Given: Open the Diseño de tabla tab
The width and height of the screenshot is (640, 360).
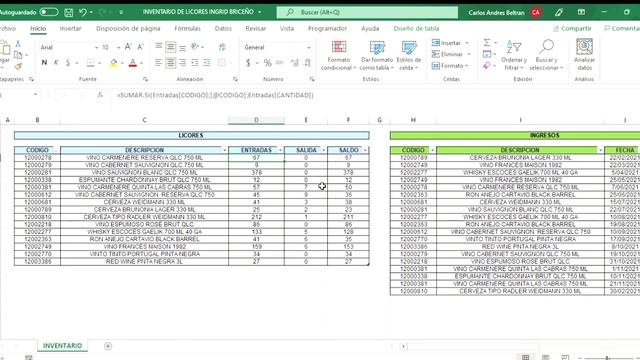Looking at the screenshot, I should [416, 28].
